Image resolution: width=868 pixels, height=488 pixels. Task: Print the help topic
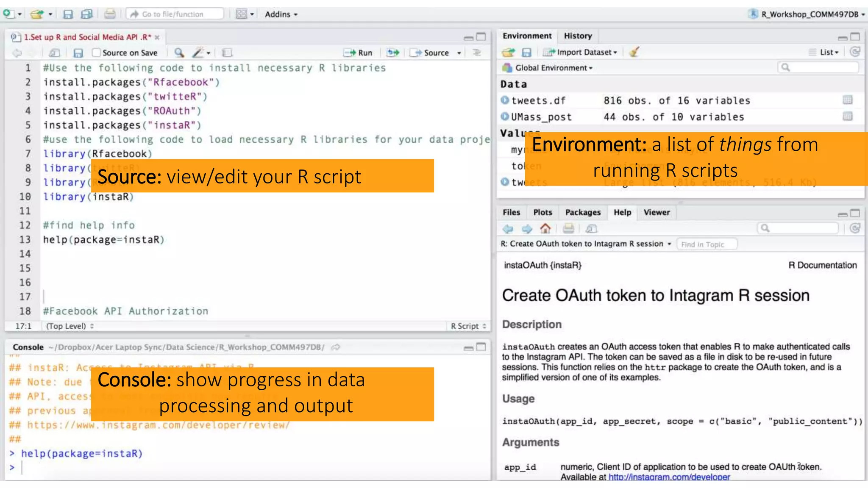[x=568, y=228]
